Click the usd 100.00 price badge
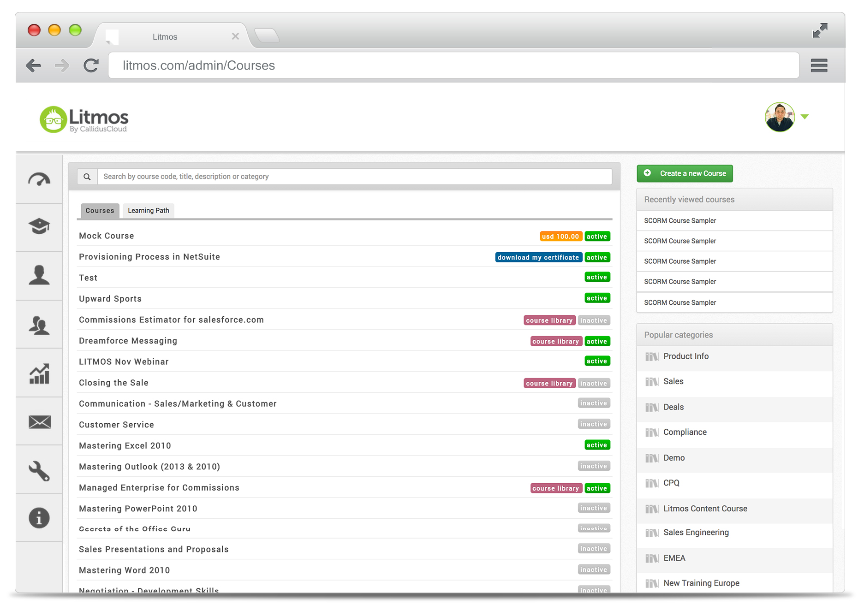The image size is (864, 616). coord(560,237)
